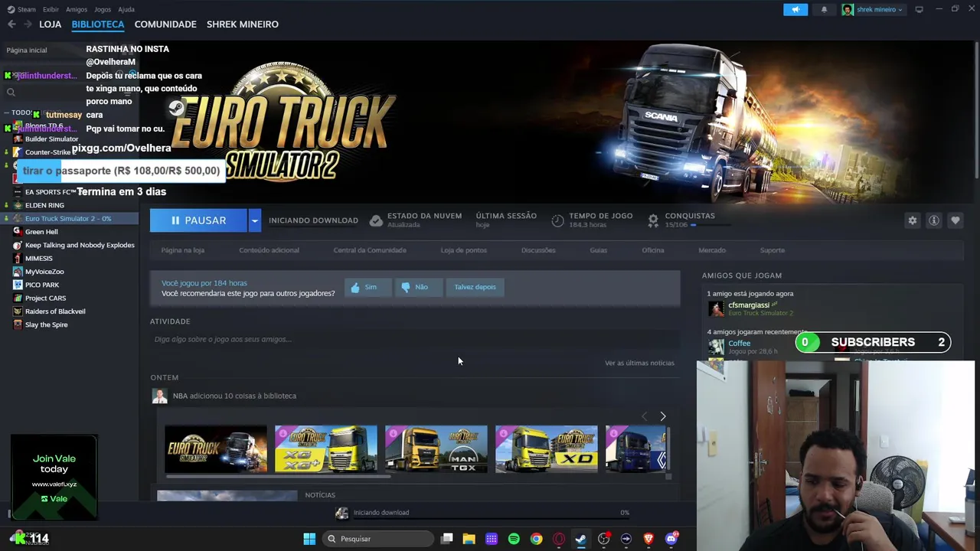Open Ver as últimas notícias

tap(639, 363)
